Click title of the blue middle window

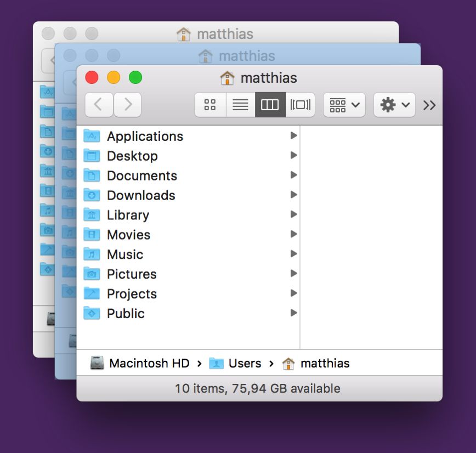pos(247,56)
